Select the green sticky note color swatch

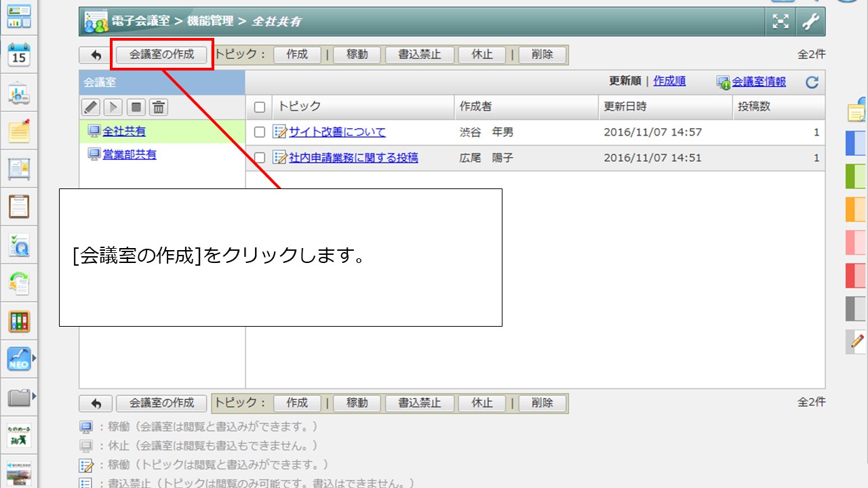coord(856,176)
